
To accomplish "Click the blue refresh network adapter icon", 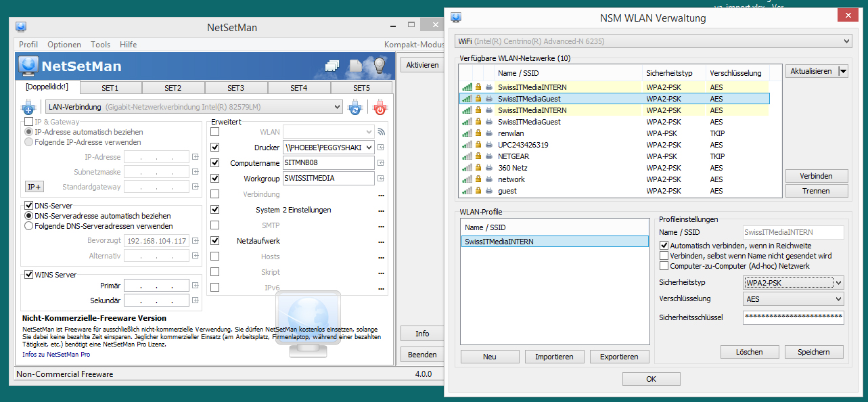I will click(x=355, y=107).
